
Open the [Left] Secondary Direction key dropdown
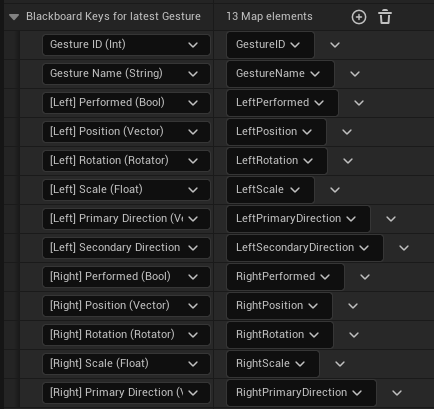(126, 248)
